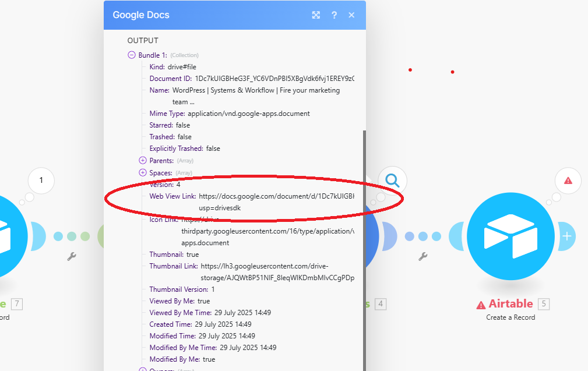Select the Mime Type value application/vnd.google-apps.document
Screen dimensions: 588x371
(249, 114)
